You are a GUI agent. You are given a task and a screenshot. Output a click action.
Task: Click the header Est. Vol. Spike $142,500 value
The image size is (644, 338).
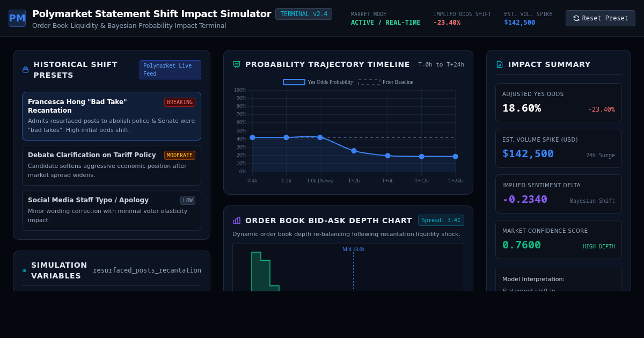[519, 23]
